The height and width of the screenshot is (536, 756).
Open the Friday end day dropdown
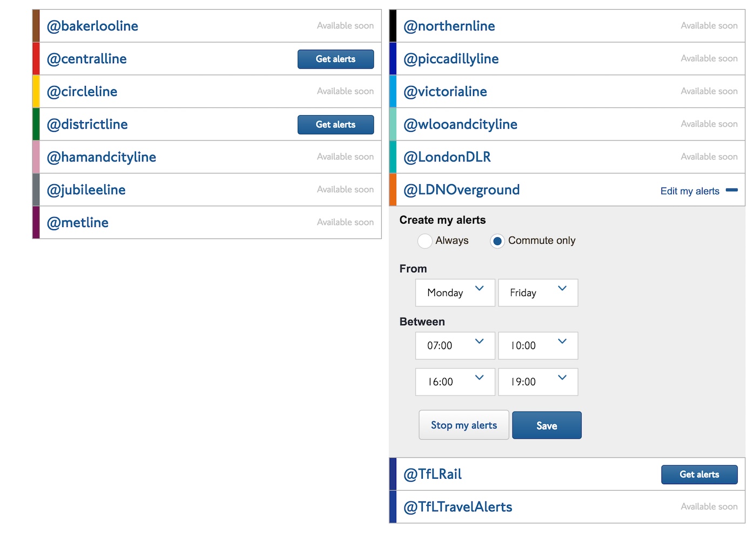538,293
